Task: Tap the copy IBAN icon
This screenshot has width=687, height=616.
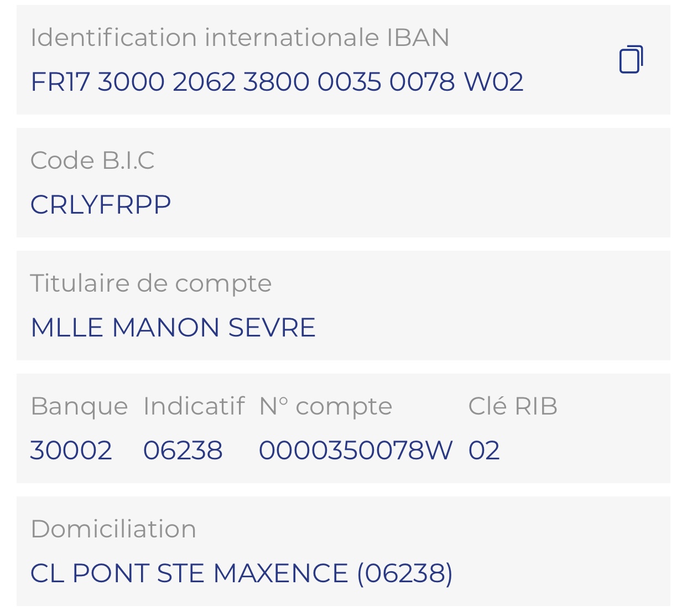Action: (631, 59)
